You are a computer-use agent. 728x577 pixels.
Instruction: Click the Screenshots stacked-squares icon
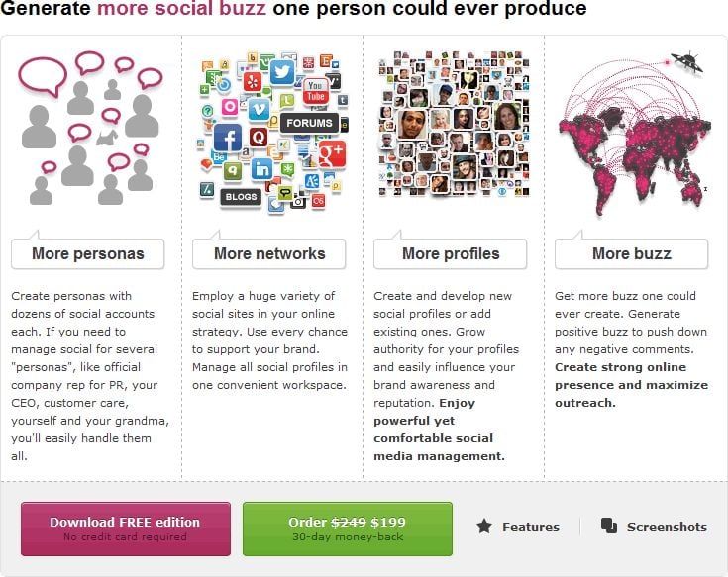(x=609, y=526)
